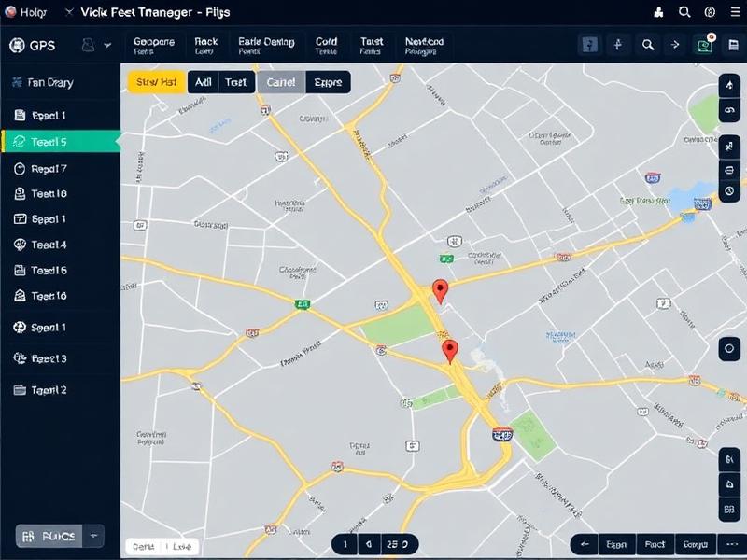The height and width of the screenshot is (560, 747).
Task: Open the 'Earle Dering' toolbar tab
Action: click(x=266, y=46)
